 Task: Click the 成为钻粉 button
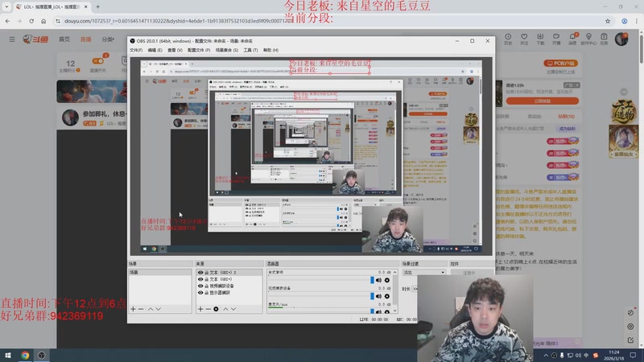click(568, 129)
